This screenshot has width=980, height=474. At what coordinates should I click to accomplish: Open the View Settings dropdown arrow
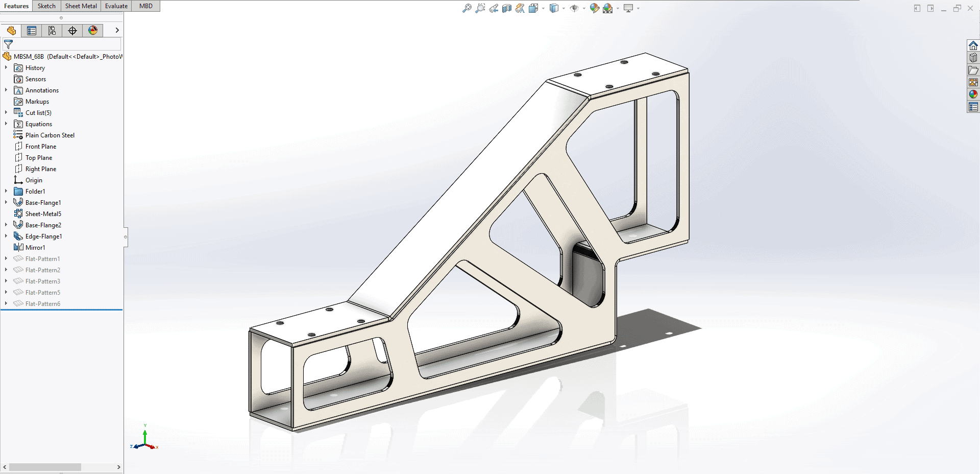coord(638,8)
